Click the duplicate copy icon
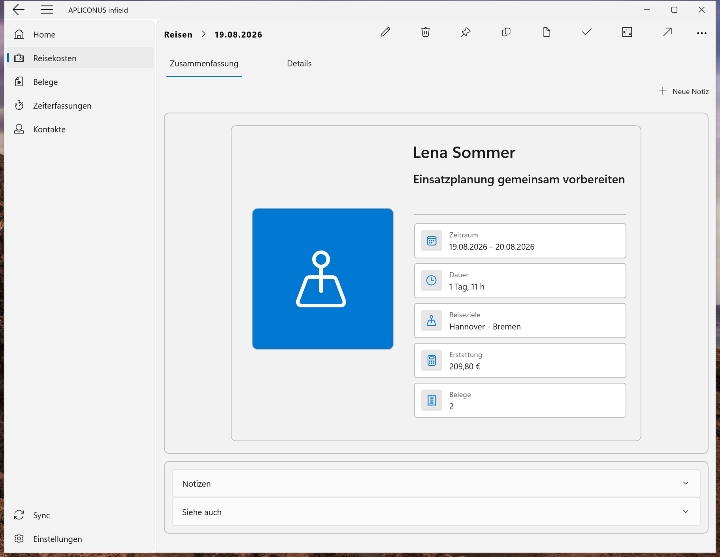 pos(506,32)
